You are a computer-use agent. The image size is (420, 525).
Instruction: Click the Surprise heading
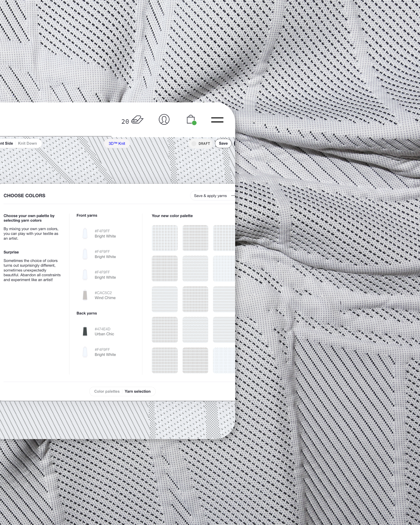tap(11, 252)
